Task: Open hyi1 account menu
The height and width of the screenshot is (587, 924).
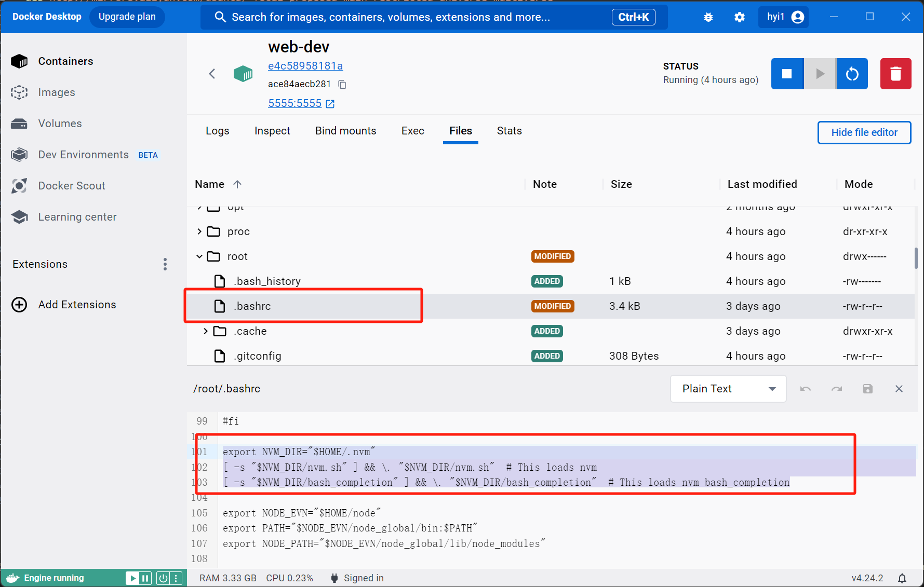Action: tap(783, 17)
